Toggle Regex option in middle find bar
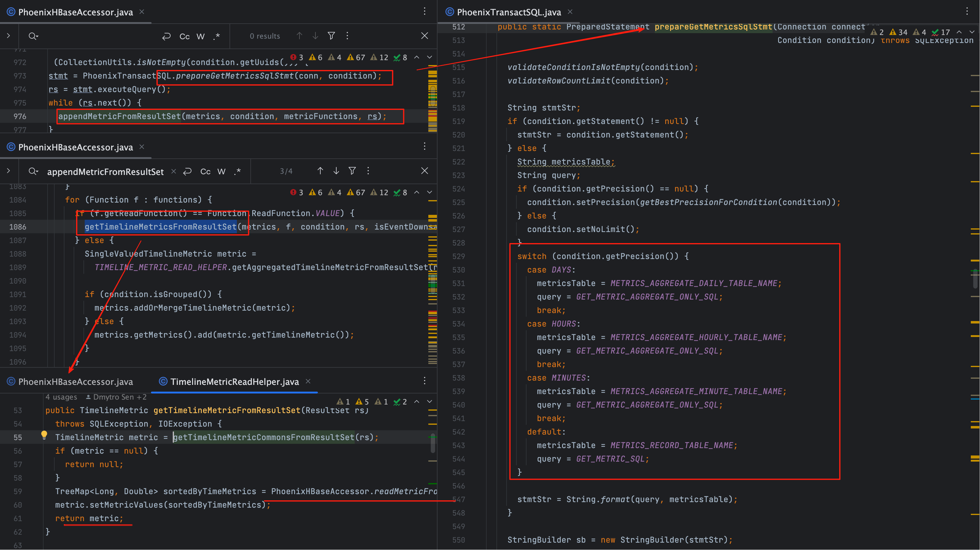Screen dimensions: 980x550 pos(237,171)
